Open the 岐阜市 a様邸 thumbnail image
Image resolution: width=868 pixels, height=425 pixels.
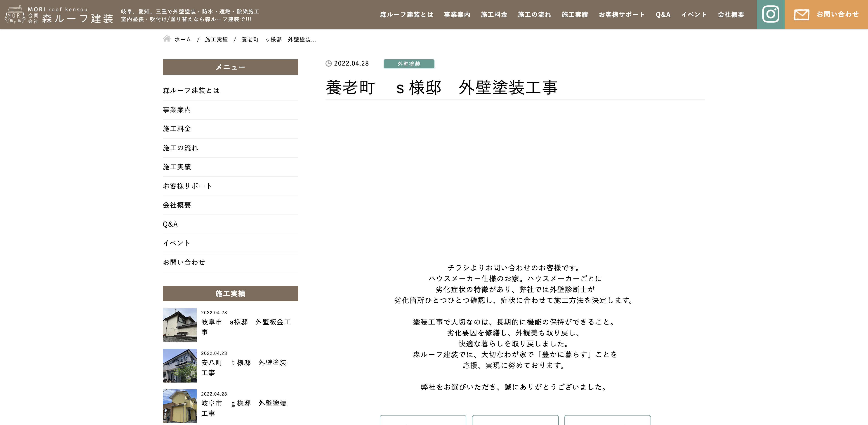click(180, 325)
